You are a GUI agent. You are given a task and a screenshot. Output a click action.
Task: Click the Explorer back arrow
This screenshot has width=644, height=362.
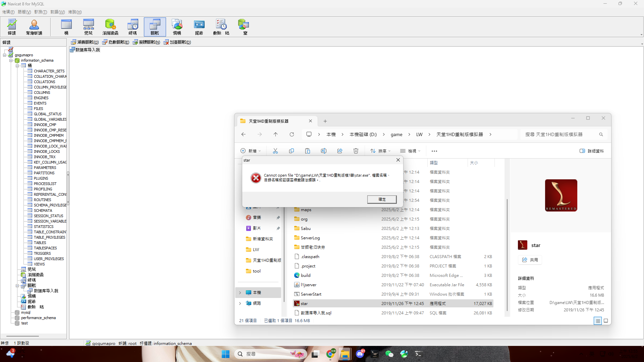coord(244,134)
